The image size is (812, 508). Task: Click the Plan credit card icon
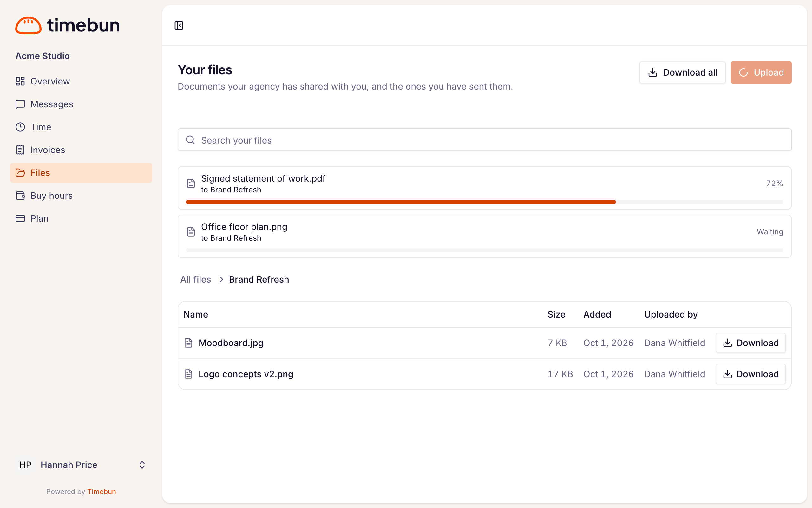(21, 218)
